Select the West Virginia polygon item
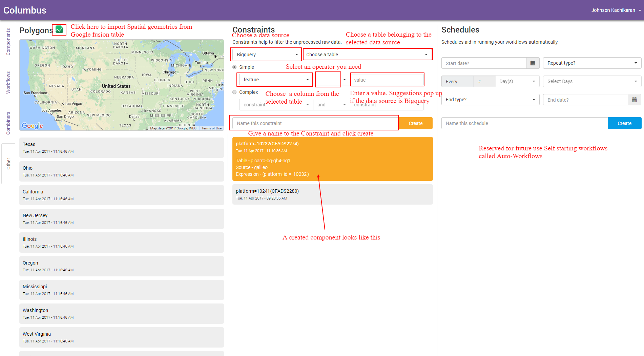The height and width of the screenshot is (356, 644). (x=122, y=337)
